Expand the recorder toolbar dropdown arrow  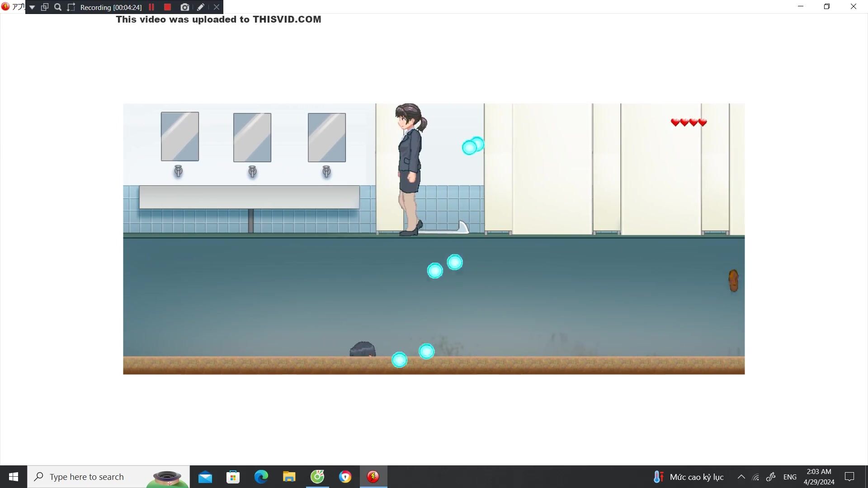(x=32, y=7)
